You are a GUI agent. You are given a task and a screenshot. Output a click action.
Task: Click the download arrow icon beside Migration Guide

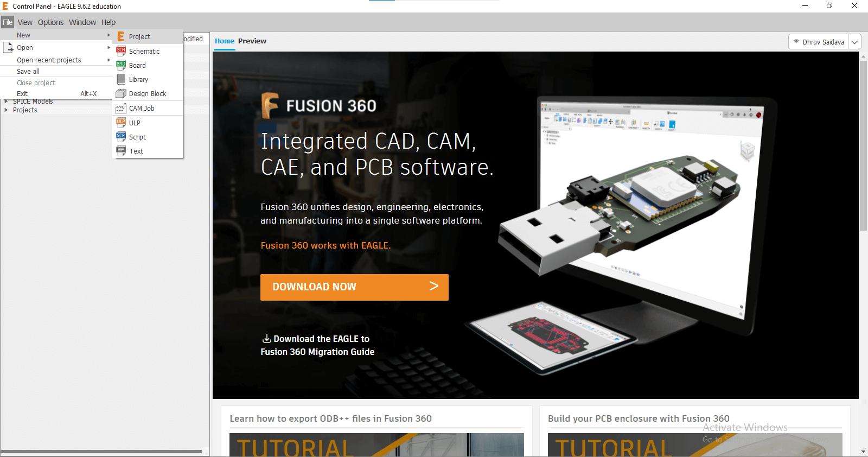pos(266,339)
